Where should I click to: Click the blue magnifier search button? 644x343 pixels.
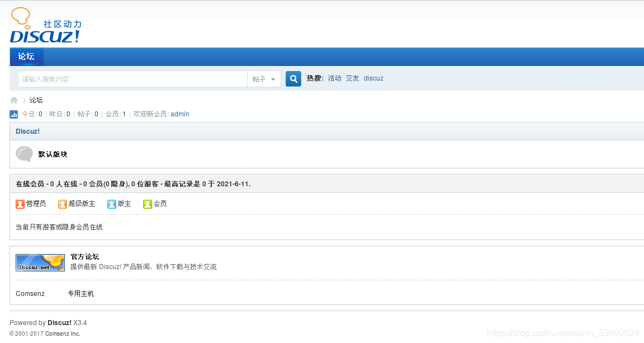(293, 78)
